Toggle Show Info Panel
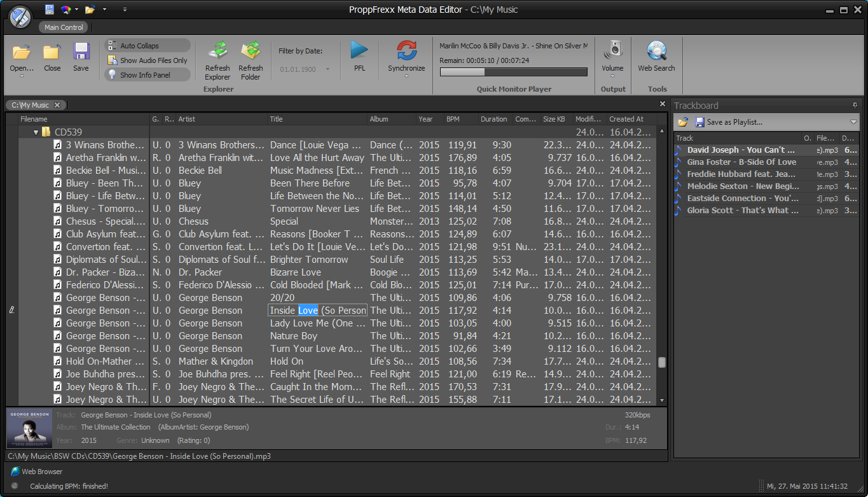868x497 pixels. pyautogui.click(x=147, y=75)
